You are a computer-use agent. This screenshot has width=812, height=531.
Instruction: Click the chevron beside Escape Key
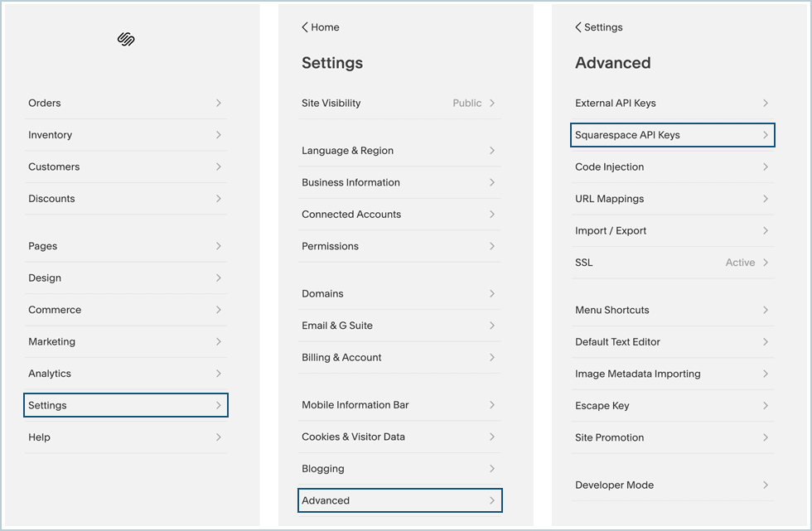pos(766,405)
